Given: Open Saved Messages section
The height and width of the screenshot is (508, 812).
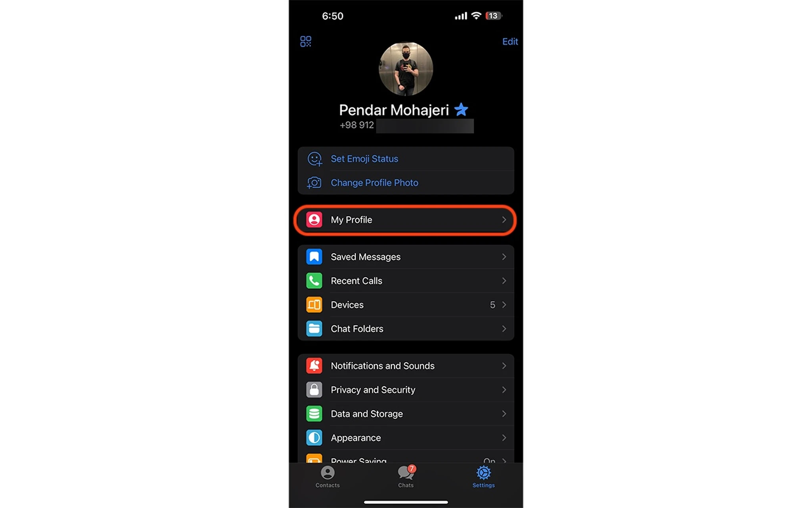Looking at the screenshot, I should 406,256.
